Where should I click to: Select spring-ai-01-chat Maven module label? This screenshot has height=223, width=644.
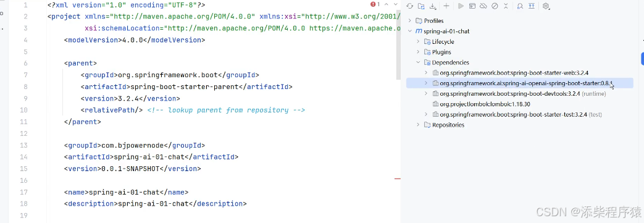[x=447, y=32]
